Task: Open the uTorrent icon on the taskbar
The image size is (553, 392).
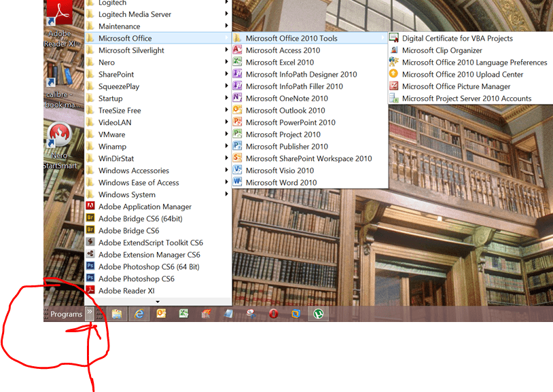Action: click(317, 314)
